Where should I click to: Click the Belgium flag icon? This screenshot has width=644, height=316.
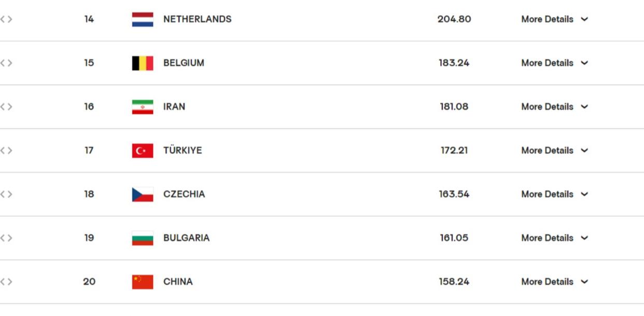click(143, 63)
